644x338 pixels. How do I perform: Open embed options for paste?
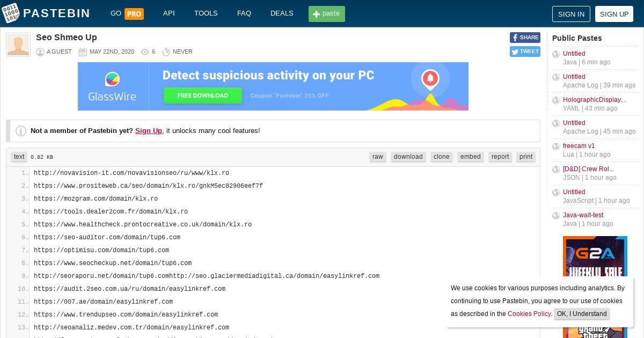pos(471,157)
